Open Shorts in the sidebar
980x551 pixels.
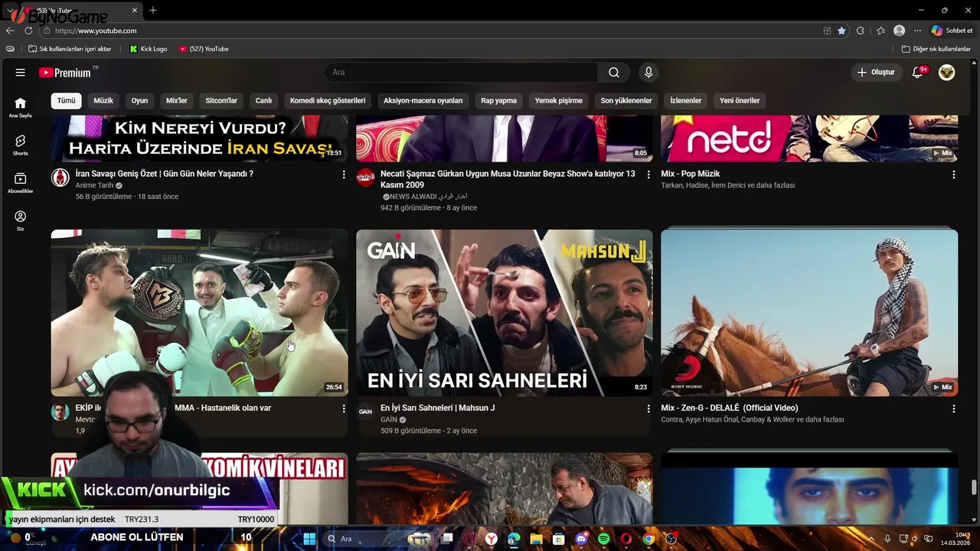(20, 145)
